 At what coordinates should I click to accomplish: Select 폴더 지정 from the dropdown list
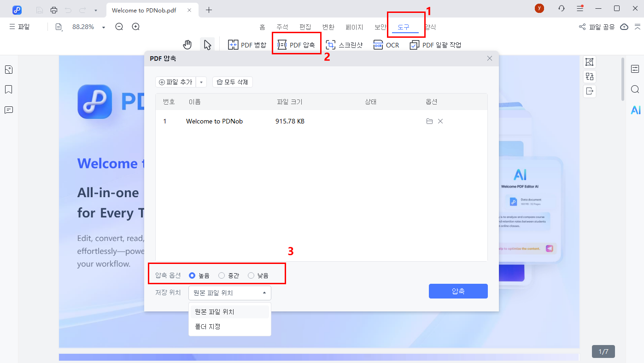click(x=207, y=327)
